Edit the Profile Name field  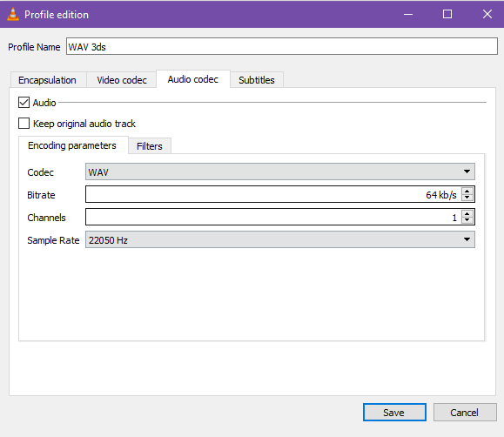coord(282,47)
